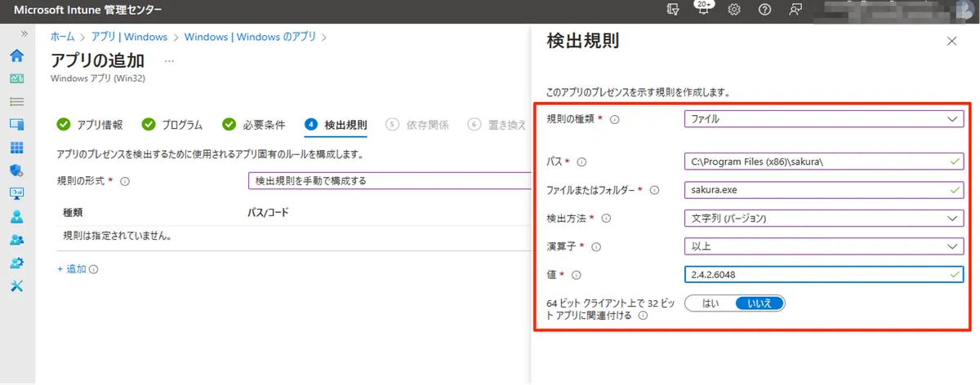The width and height of the screenshot is (980, 385).
Task: Show info for パス field
Action: click(x=582, y=162)
